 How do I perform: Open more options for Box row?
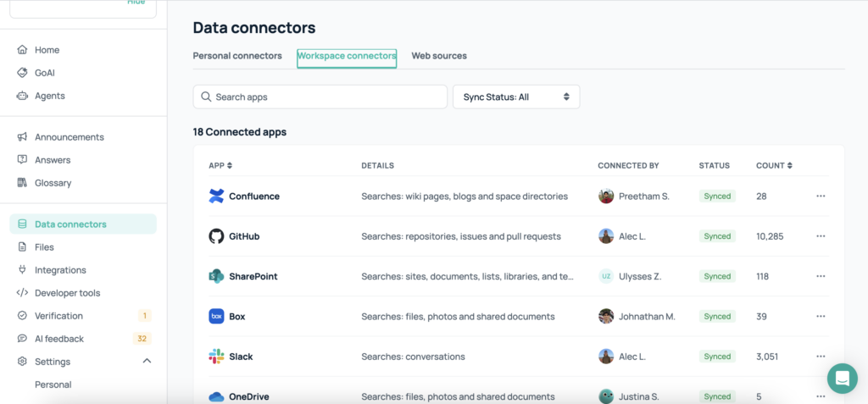click(821, 317)
